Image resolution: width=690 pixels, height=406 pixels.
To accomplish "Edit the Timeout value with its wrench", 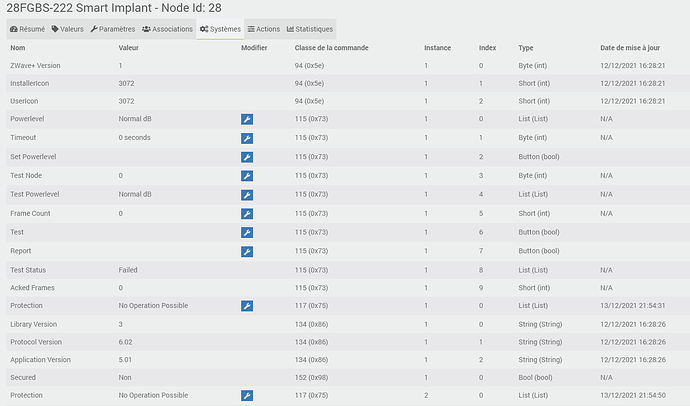I will point(247,137).
